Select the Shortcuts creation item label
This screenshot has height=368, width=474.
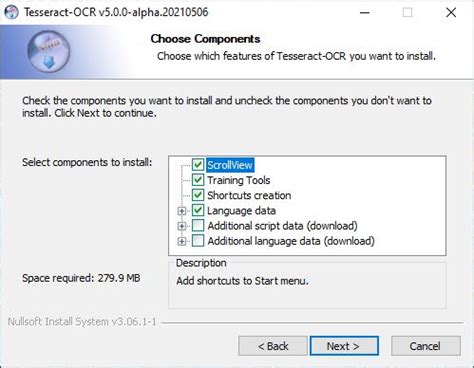249,195
